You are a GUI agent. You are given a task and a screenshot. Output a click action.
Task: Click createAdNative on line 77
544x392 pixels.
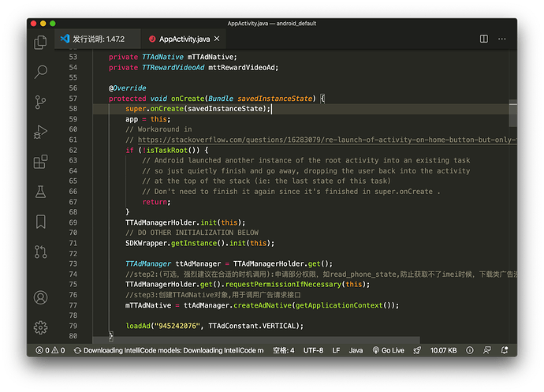pyautogui.click(x=263, y=305)
